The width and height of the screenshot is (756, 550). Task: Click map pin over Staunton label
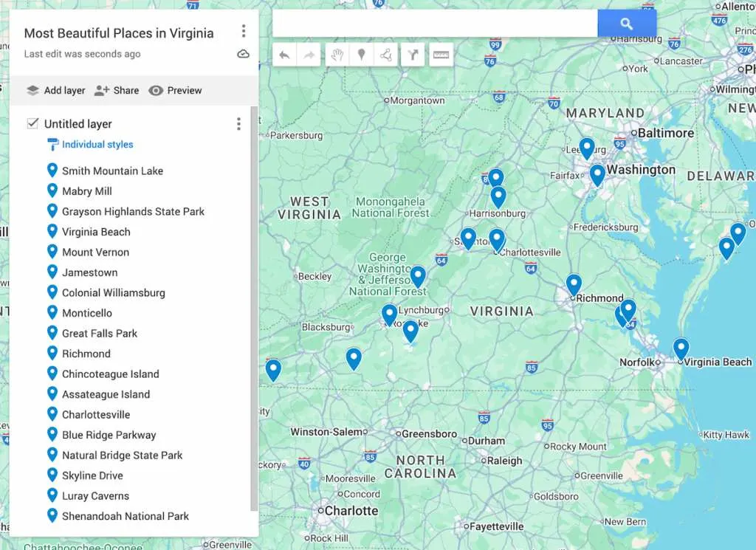tap(468, 238)
